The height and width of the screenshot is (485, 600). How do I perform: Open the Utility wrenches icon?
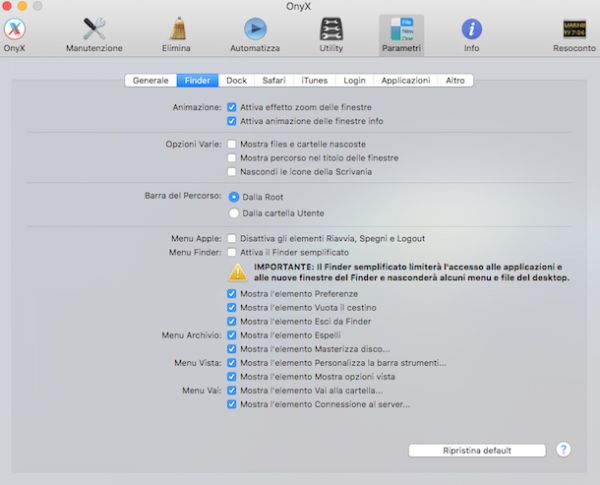pyautogui.click(x=331, y=29)
